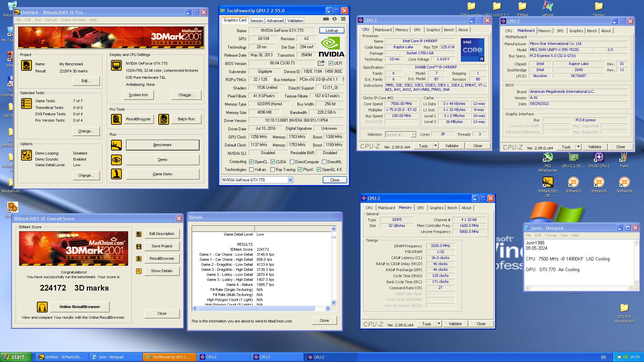Screen dimensions: 644x362
Task: Click the Lookup button in GPU-Z
Action: click(x=332, y=31)
